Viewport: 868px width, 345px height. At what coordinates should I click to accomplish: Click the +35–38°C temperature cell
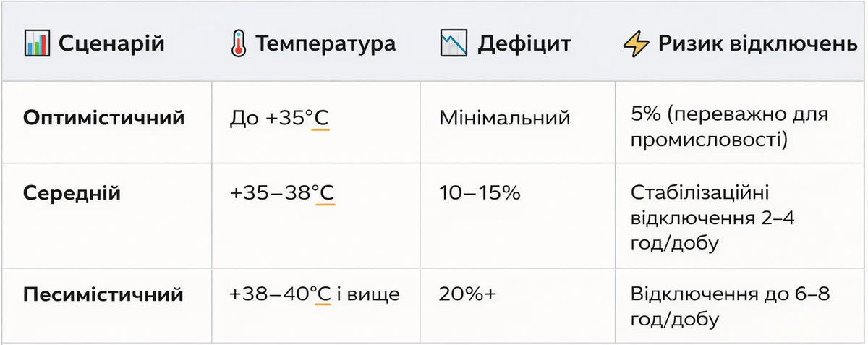281,193
